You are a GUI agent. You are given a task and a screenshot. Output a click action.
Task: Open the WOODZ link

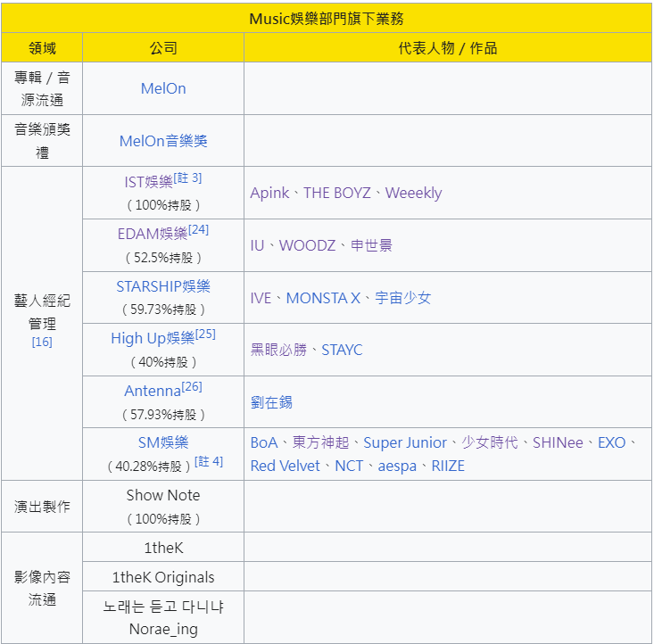pyautogui.click(x=308, y=245)
